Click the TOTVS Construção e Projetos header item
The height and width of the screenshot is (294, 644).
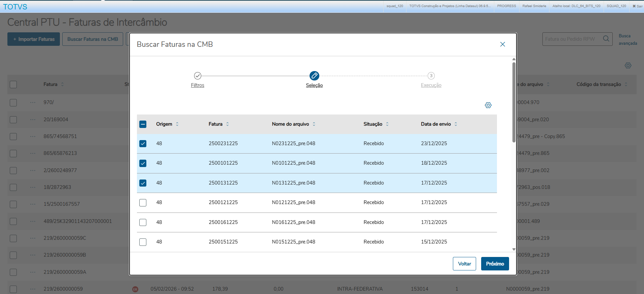tap(450, 6)
